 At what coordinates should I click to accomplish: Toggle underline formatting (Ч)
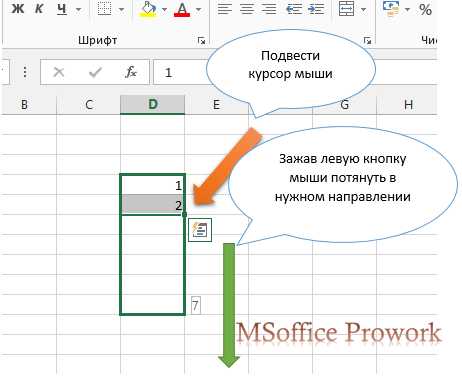tap(61, 9)
